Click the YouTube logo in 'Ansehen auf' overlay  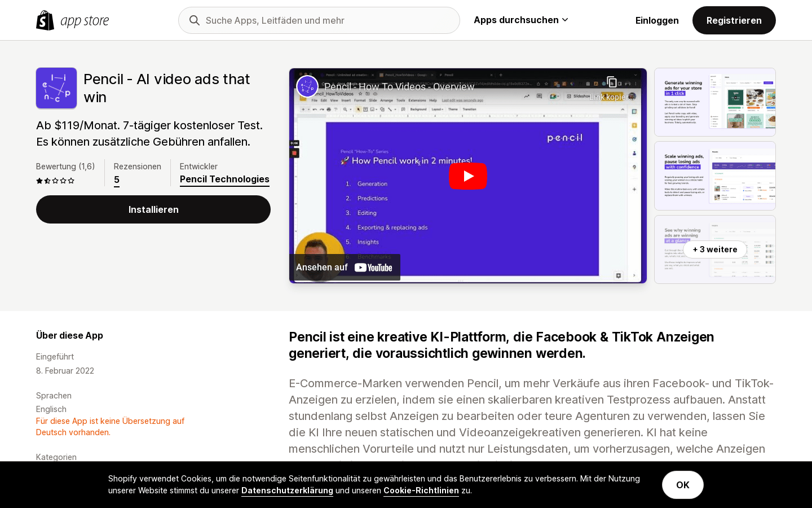pos(373,267)
